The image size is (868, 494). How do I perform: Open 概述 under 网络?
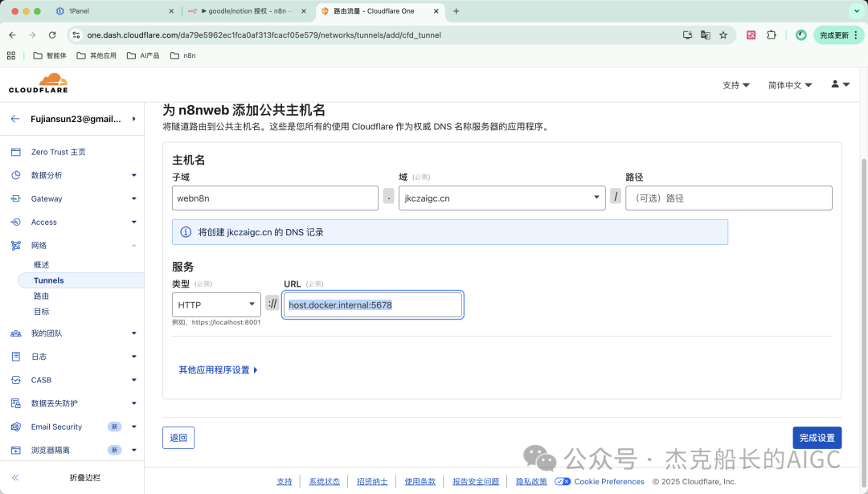tap(42, 265)
